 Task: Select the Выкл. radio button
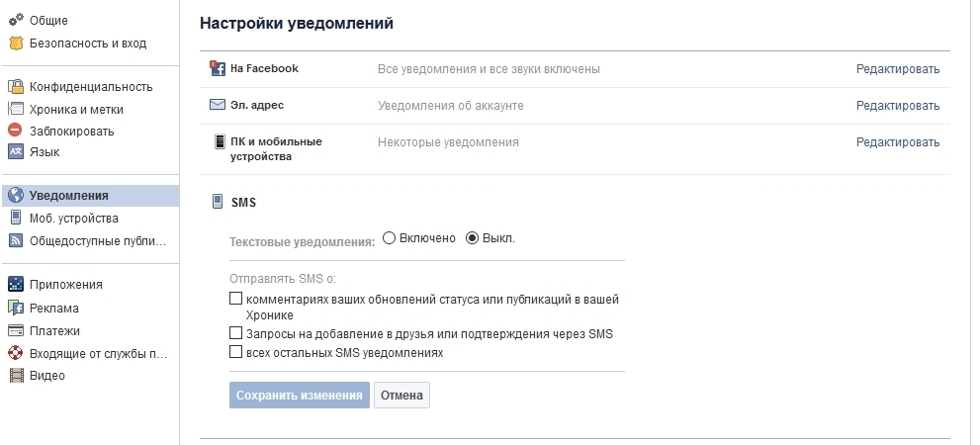[x=472, y=238]
